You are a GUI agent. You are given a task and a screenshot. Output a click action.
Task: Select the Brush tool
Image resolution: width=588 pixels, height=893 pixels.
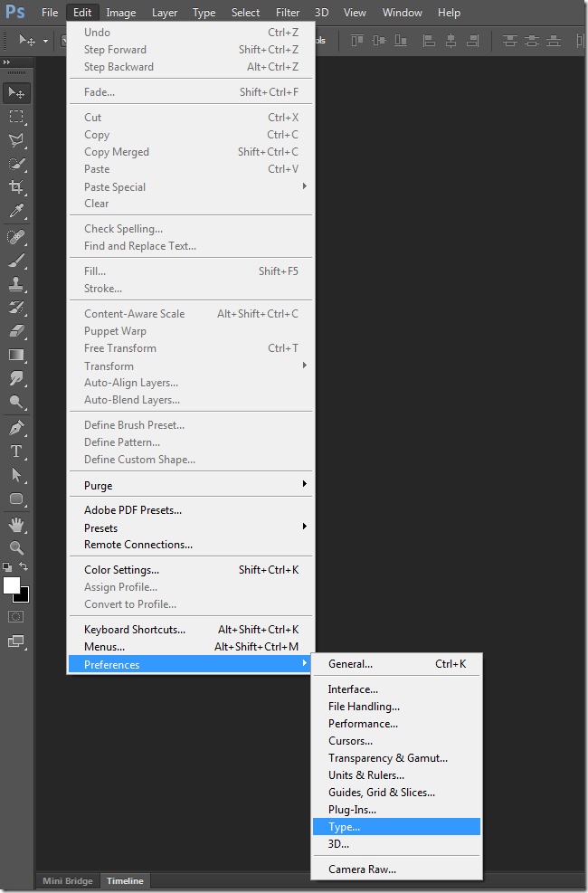16,261
